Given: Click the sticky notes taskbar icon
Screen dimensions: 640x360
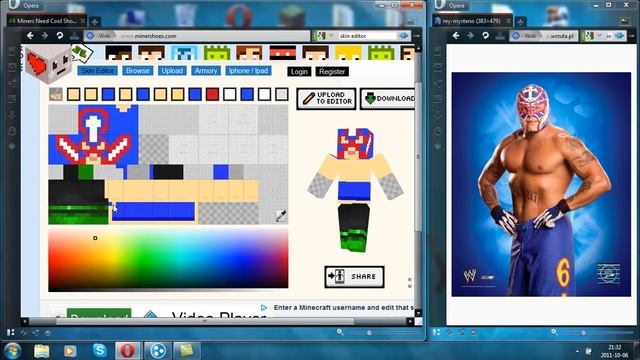Looking at the screenshot, I should [x=186, y=351].
